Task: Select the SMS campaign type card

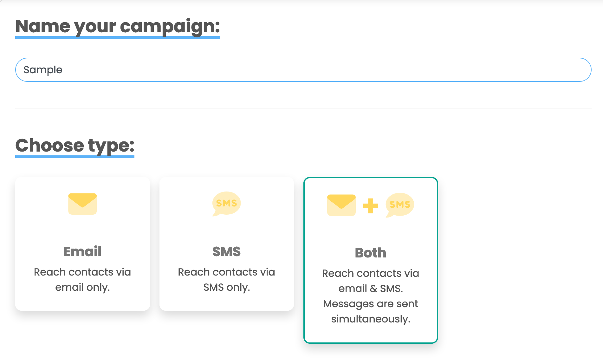Action: pos(226,235)
